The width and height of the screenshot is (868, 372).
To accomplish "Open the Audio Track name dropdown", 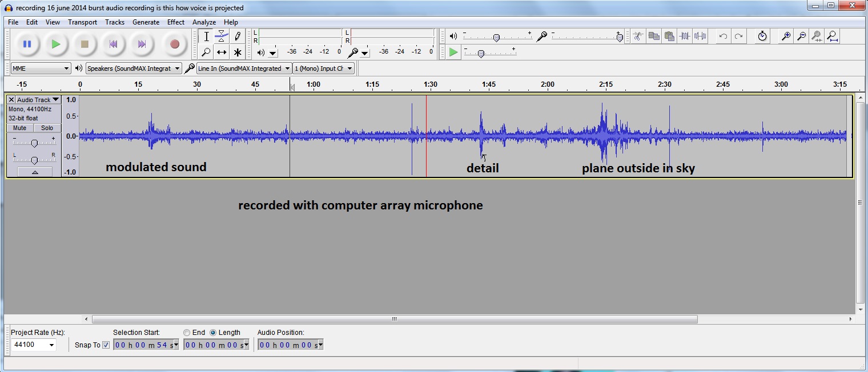I will (38, 100).
